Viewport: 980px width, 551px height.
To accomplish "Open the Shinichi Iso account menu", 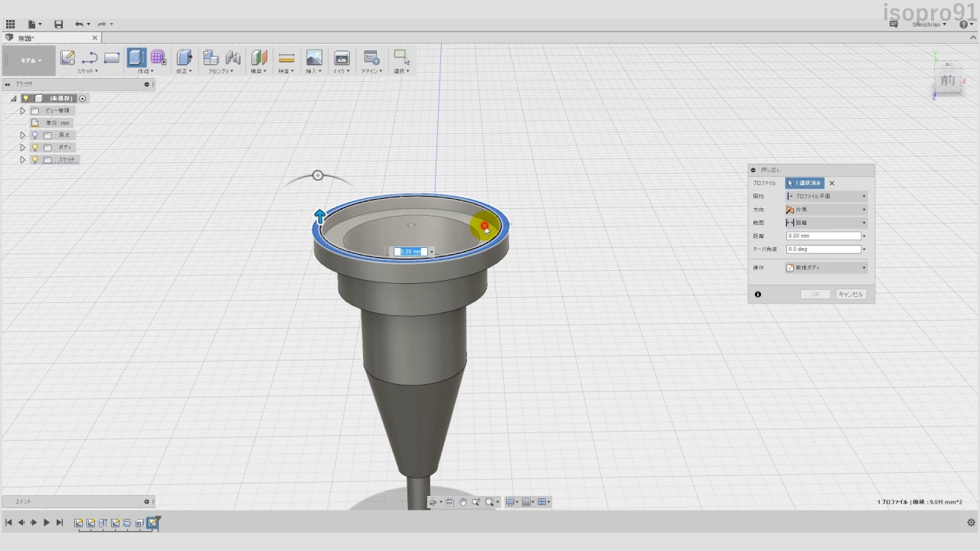I will click(929, 24).
